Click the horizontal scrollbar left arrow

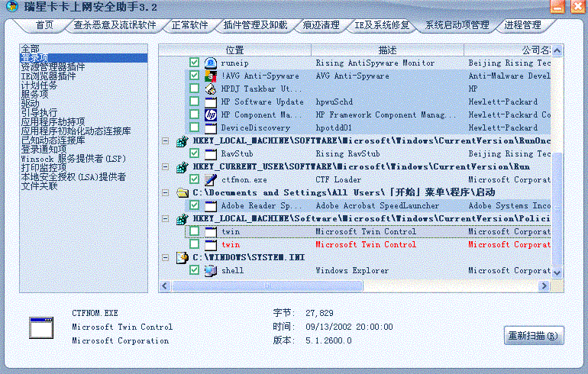pyautogui.click(x=165, y=286)
